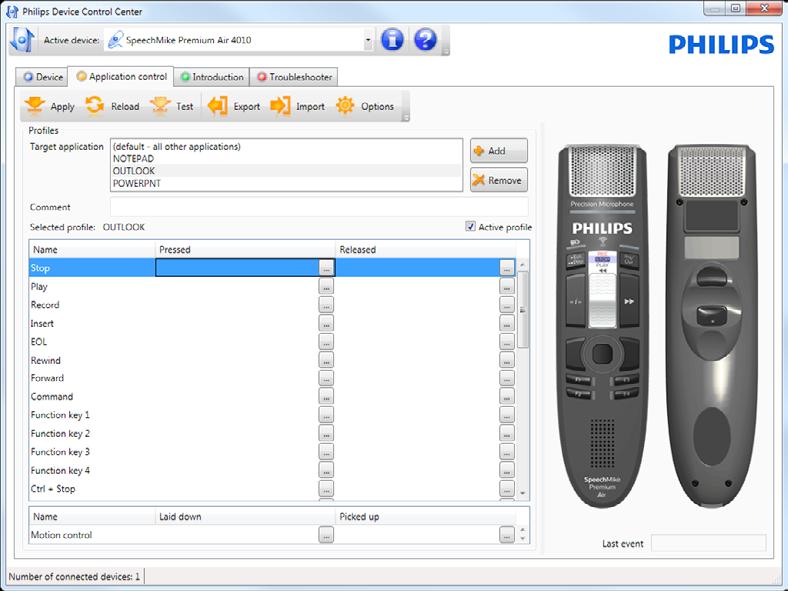Open Released ellipsis for Function key 2
Viewport: 788px width, 591px height.
click(507, 433)
